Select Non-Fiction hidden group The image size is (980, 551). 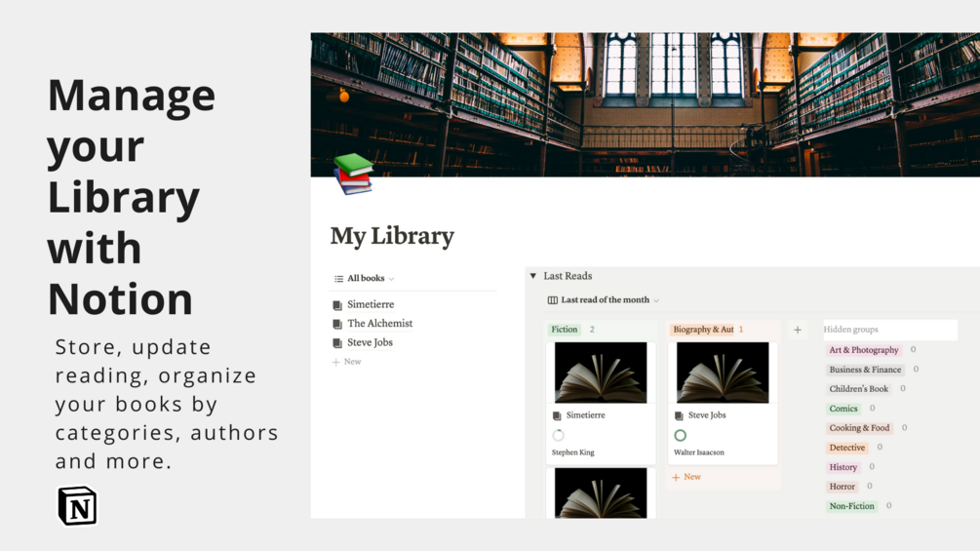(x=852, y=506)
